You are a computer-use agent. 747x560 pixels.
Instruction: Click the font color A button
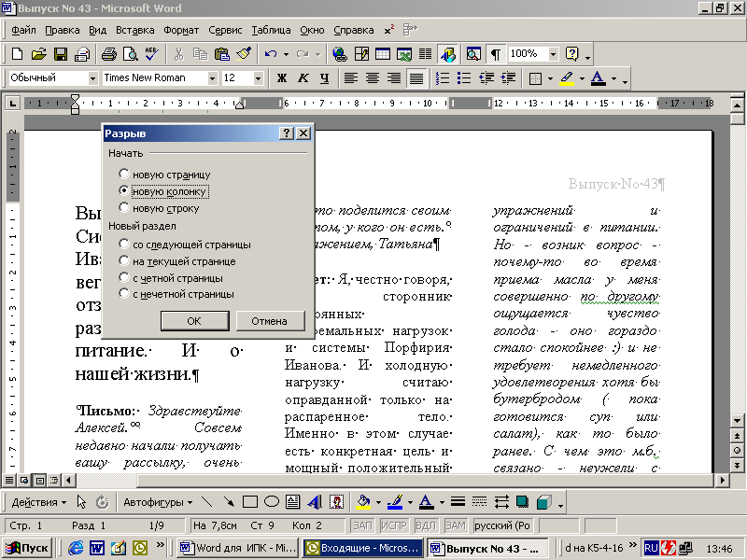[599, 78]
